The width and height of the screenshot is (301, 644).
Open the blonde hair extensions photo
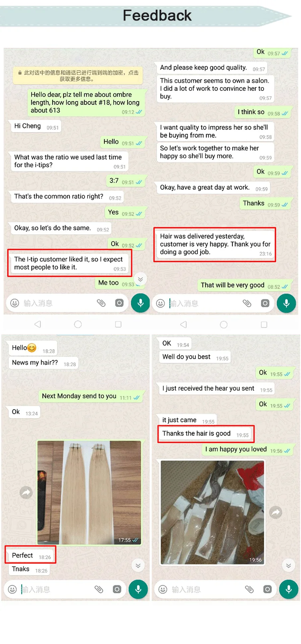pyautogui.click(x=89, y=492)
